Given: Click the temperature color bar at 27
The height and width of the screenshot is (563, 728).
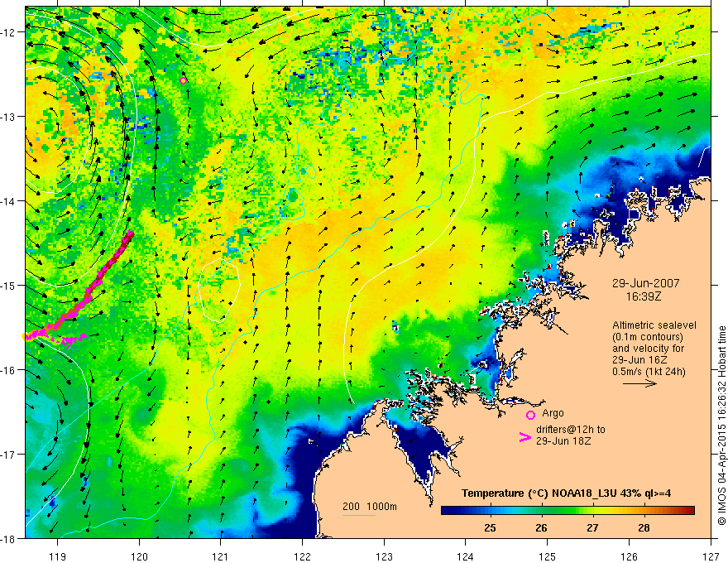Looking at the screenshot, I should pyautogui.click(x=592, y=511).
